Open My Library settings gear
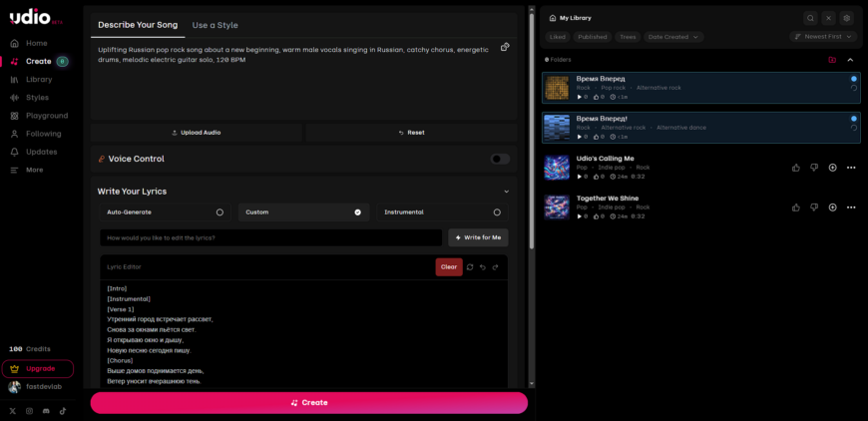Screen dimensions: 868x421 coord(846,18)
